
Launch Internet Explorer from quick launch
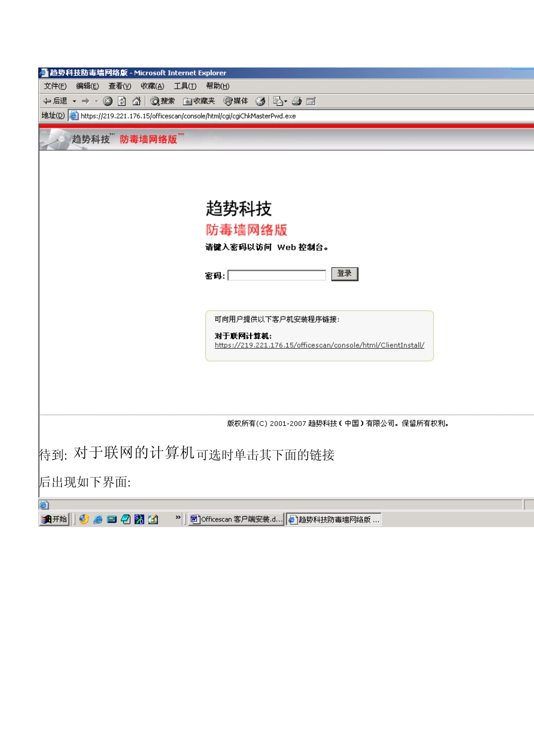(x=98, y=519)
